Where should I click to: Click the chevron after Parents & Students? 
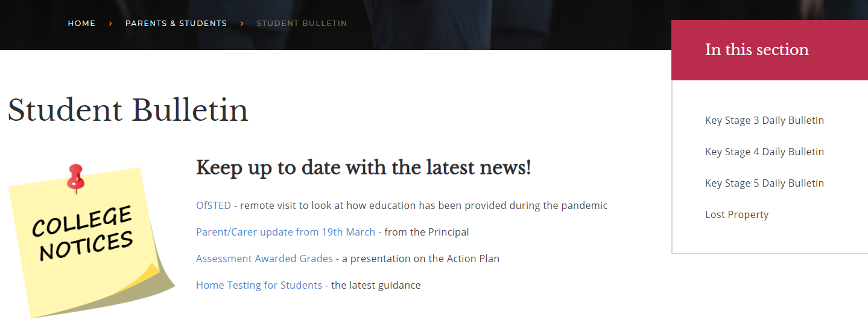point(242,24)
